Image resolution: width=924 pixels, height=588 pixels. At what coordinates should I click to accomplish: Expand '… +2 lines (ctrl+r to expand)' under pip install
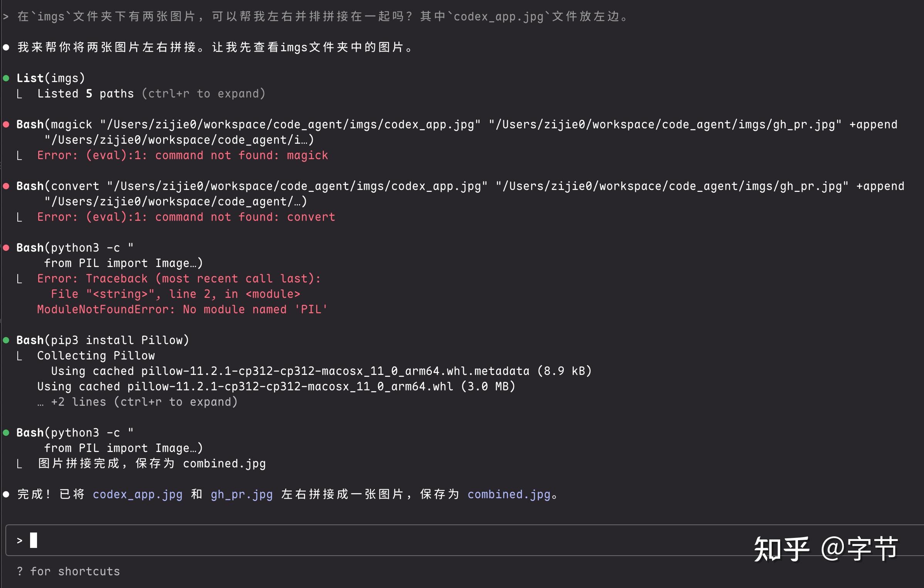[x=137, y=402]
